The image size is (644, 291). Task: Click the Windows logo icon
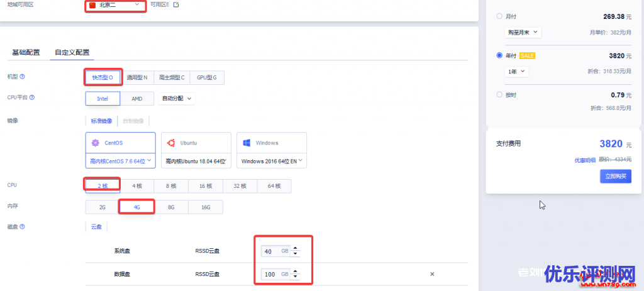tap(247, 143)
